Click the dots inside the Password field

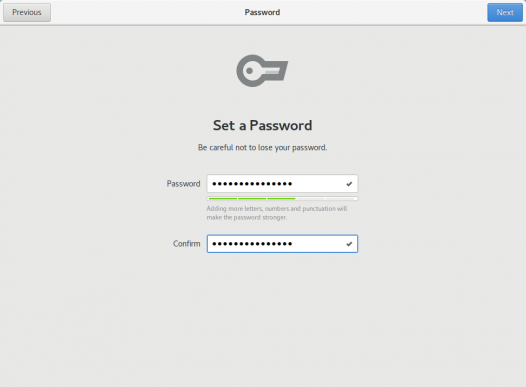point(252,184)
